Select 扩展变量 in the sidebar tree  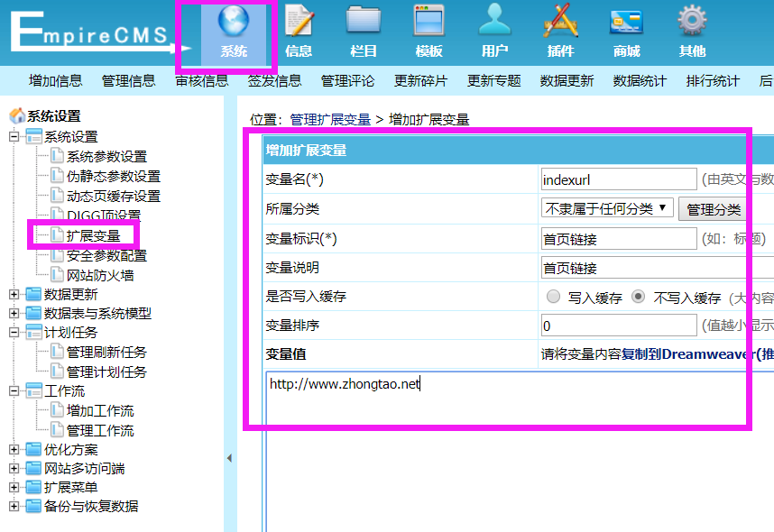93,235
